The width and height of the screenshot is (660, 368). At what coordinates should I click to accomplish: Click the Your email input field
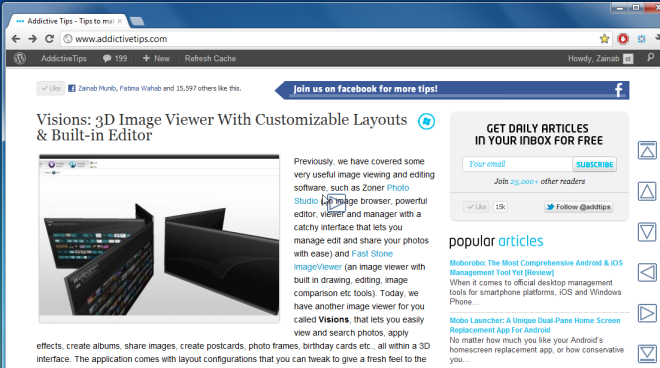click(517, 164)
